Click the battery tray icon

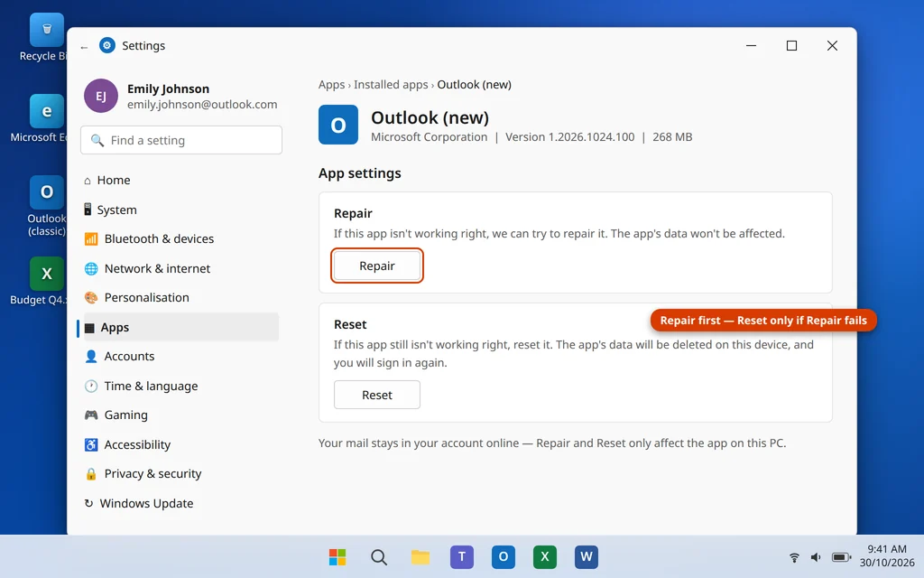(841, 556)
